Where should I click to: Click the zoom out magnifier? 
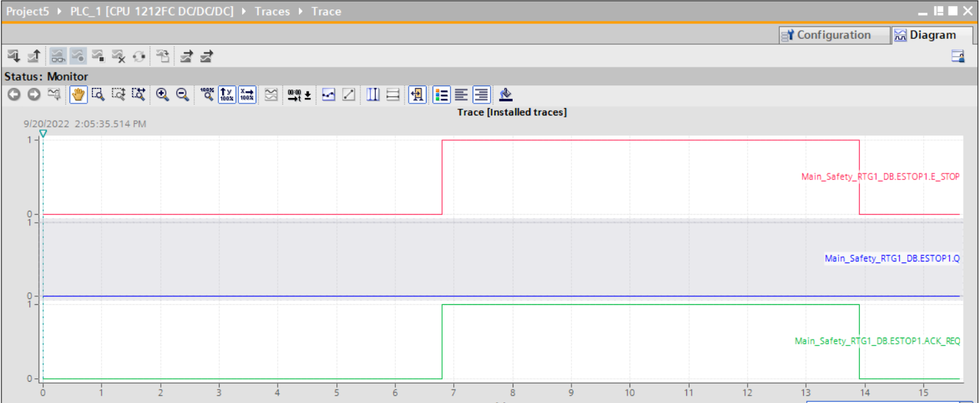[182, 95]
